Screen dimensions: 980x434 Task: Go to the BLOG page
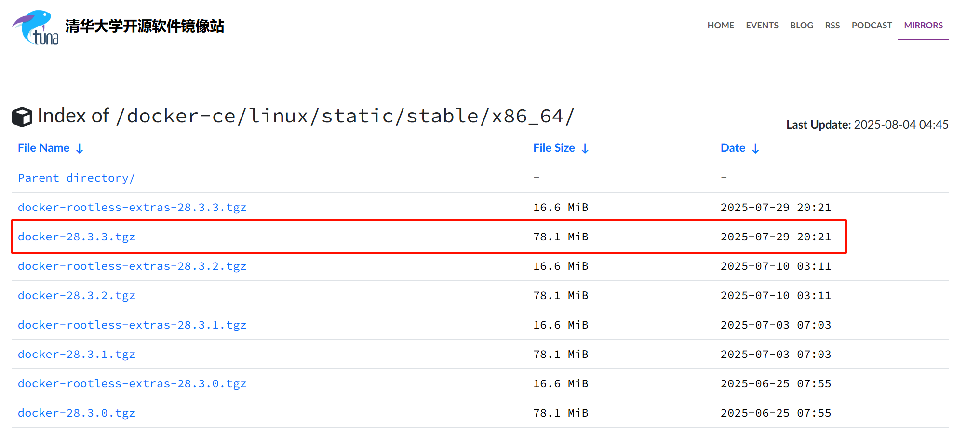802,26
